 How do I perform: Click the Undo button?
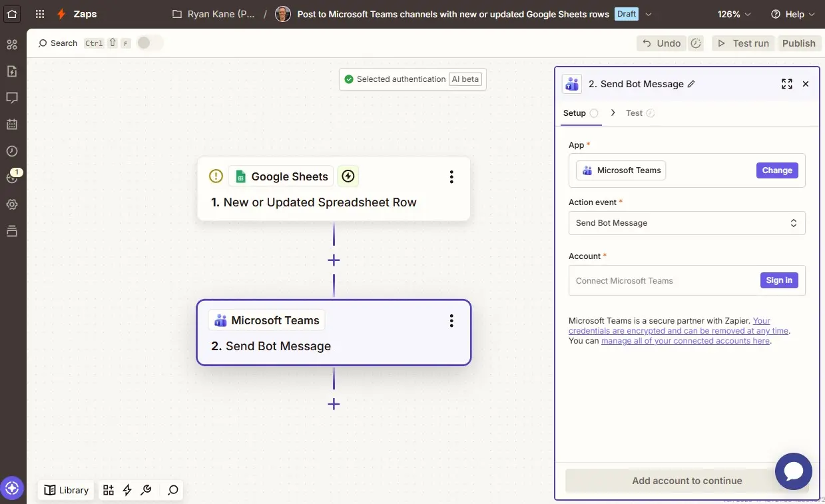[x=662, y=43]
